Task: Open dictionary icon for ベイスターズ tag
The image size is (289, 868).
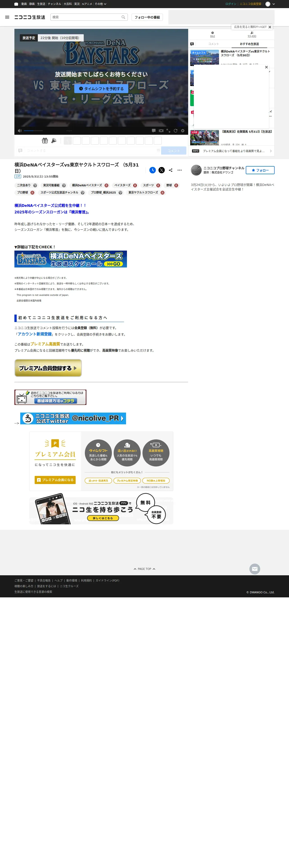Action: pyautogui.click(x=135, y=185)
